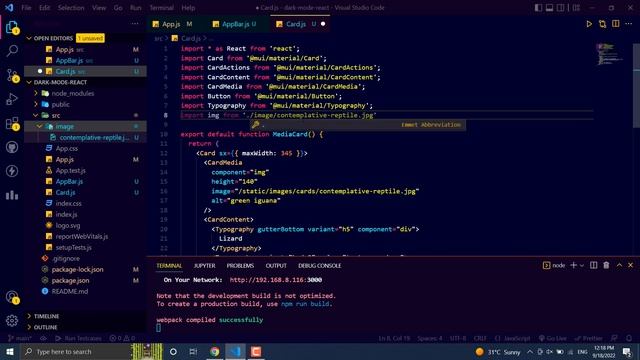Open the Help menu

(x=188, y=8)
